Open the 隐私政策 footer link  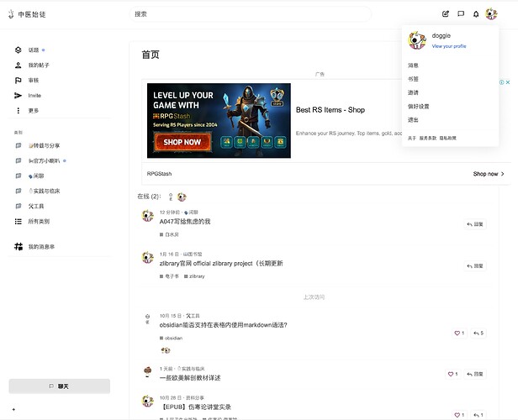tap(447, 138)
